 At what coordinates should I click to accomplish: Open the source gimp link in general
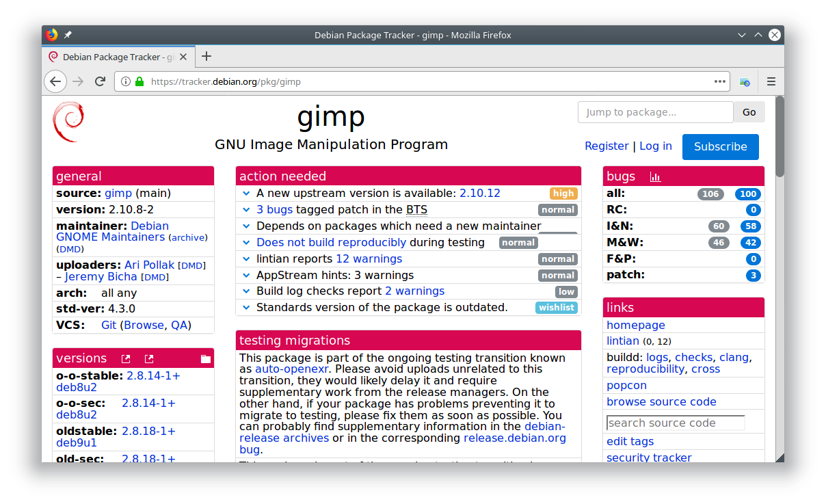point(118,194)
